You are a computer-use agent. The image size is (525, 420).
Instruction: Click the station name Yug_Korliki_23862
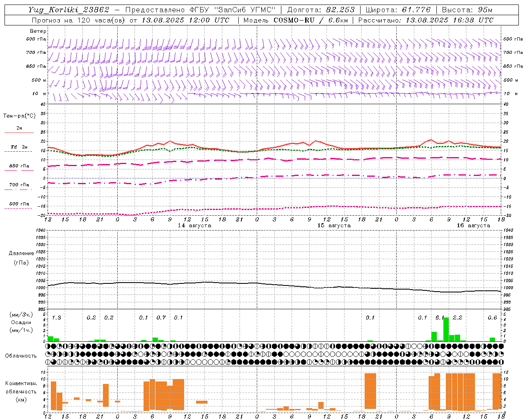click(69, 10)
